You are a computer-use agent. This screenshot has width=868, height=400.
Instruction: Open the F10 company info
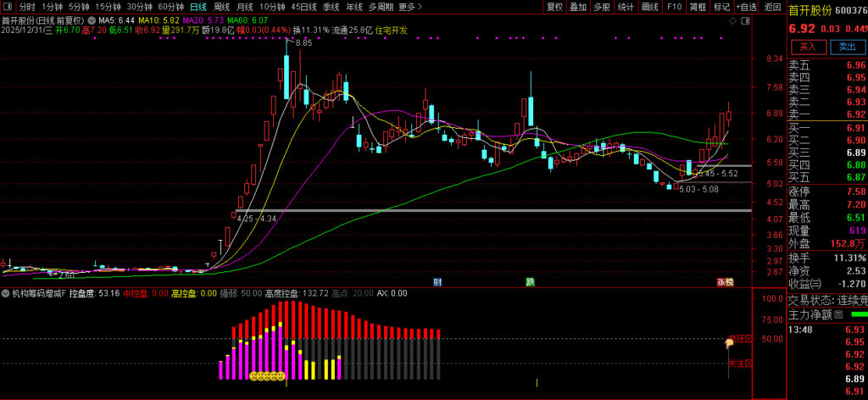[674, 7]
